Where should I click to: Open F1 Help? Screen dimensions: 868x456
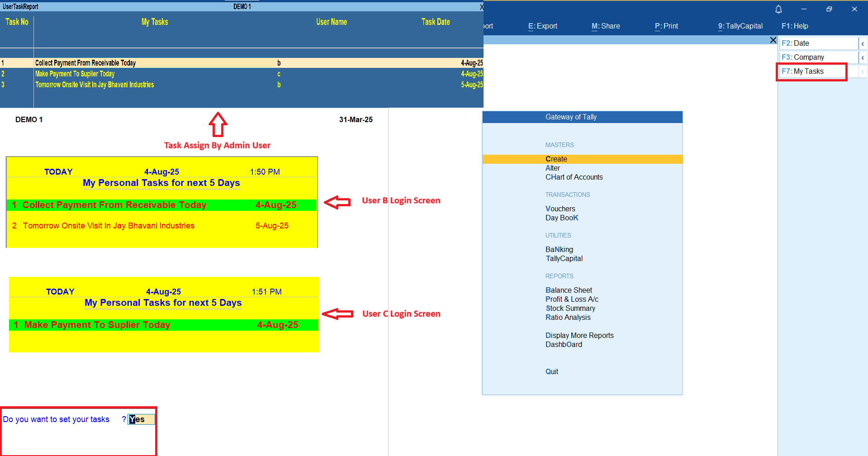(x=795, y=26)
